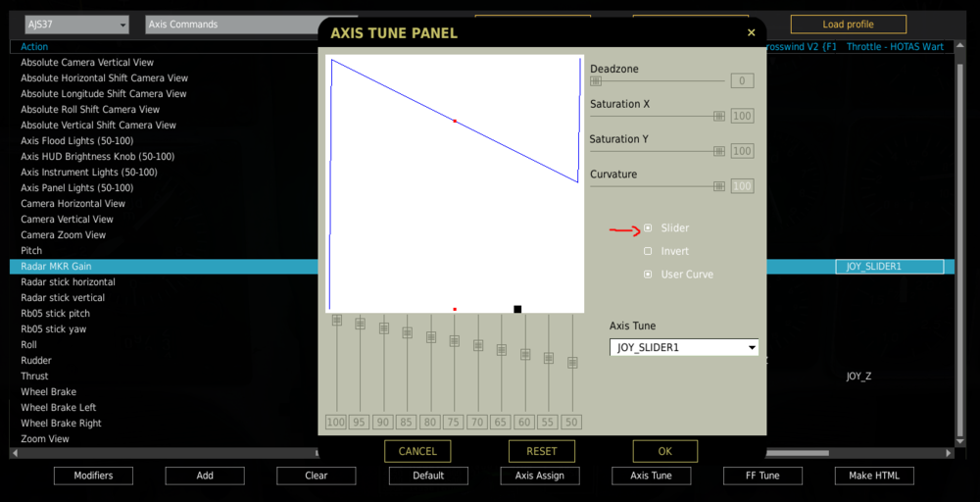Screen dimensions: 980x502
Task: Close the Axis Tune Panel
Action: (752, 33)
